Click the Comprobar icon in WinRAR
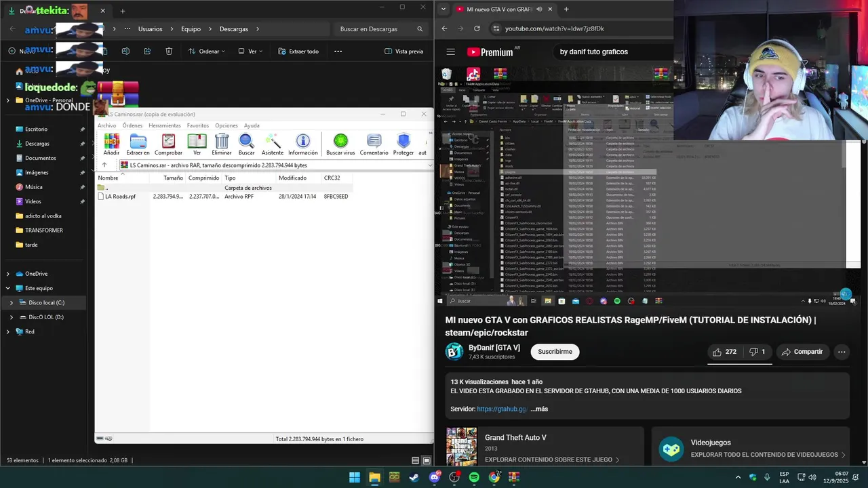This screenshot has width=868, height=488. coord(168,144)
